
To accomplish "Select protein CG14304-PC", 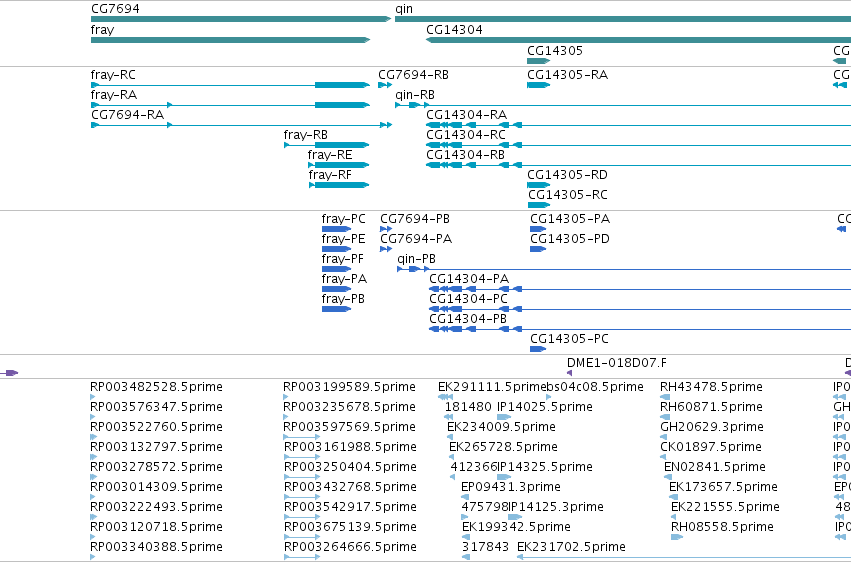I will 468,299.
